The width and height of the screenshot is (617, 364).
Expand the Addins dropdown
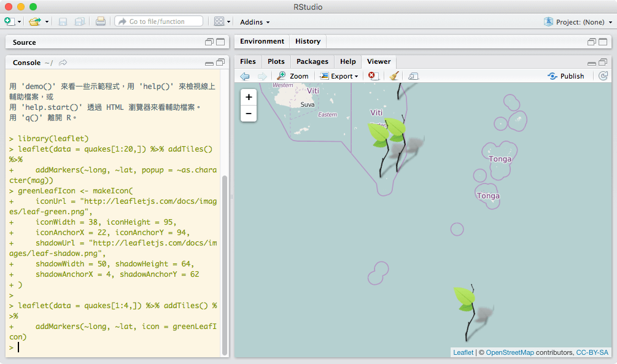tap(255, 22)
